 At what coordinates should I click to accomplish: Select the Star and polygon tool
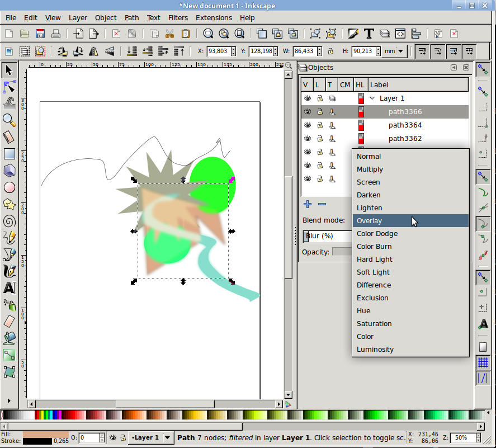click(9, 204)
